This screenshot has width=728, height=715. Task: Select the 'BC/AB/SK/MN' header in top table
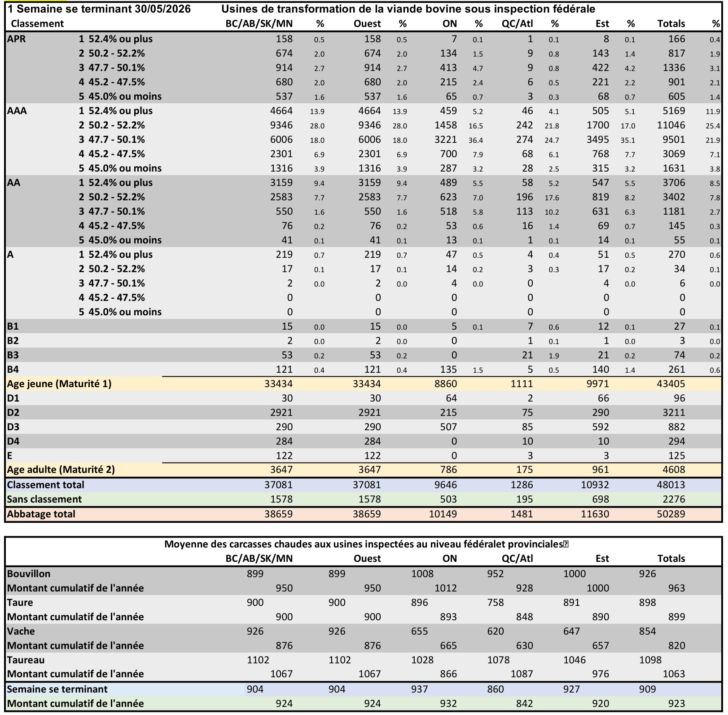click(259, 24)
